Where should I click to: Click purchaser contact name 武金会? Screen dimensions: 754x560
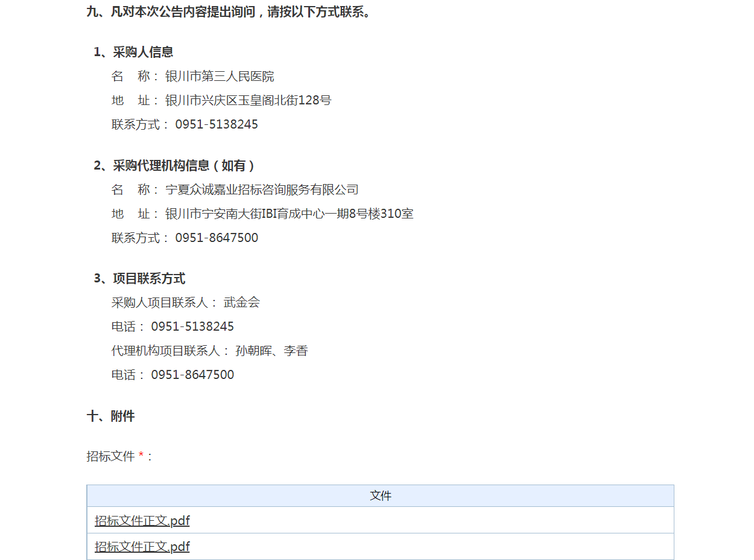241,302
